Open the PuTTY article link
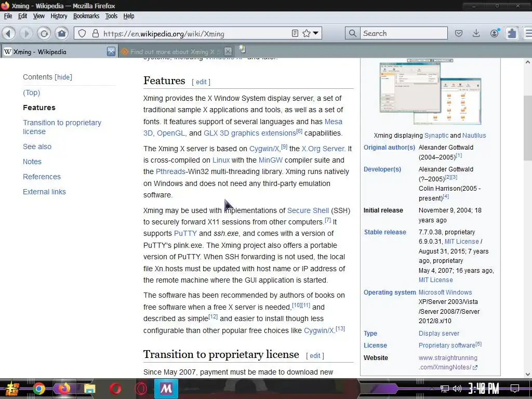This screenshot has height=399, width=532. 185,233
